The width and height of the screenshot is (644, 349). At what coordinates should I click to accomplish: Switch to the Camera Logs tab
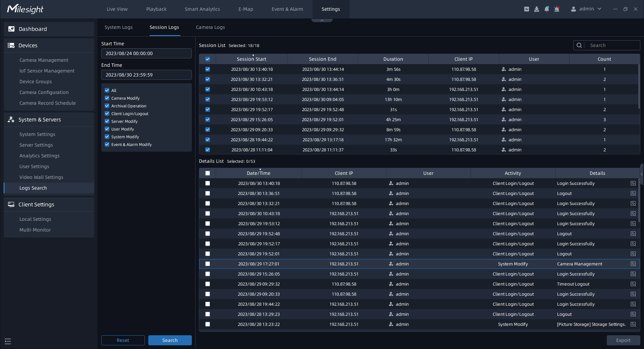210,27
